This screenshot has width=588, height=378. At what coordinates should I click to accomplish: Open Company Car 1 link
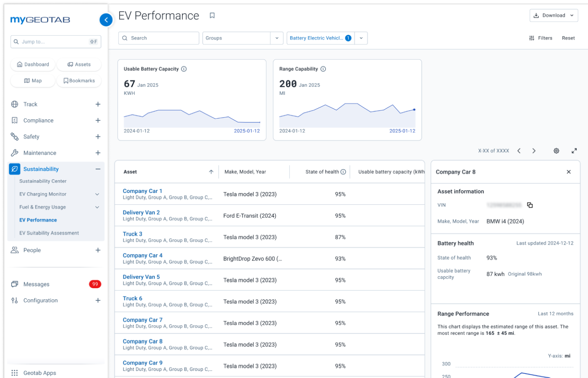click(x=142, y=191)
